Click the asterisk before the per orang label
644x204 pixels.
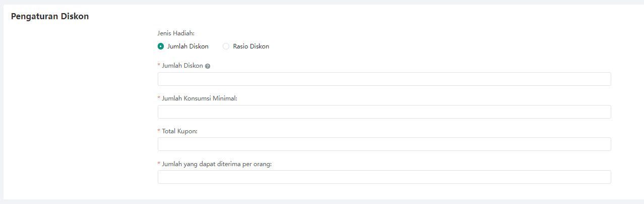click(159, 164)
